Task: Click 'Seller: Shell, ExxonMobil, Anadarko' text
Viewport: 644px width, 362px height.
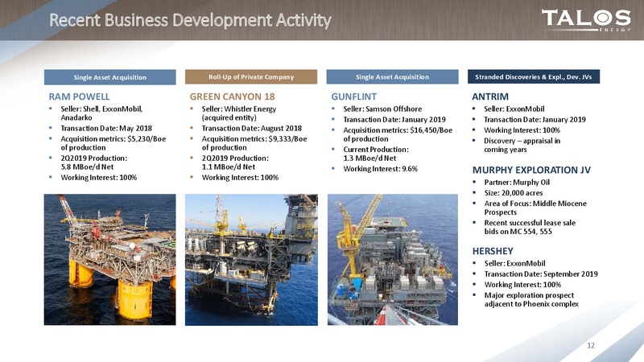Action: [102, 113]
